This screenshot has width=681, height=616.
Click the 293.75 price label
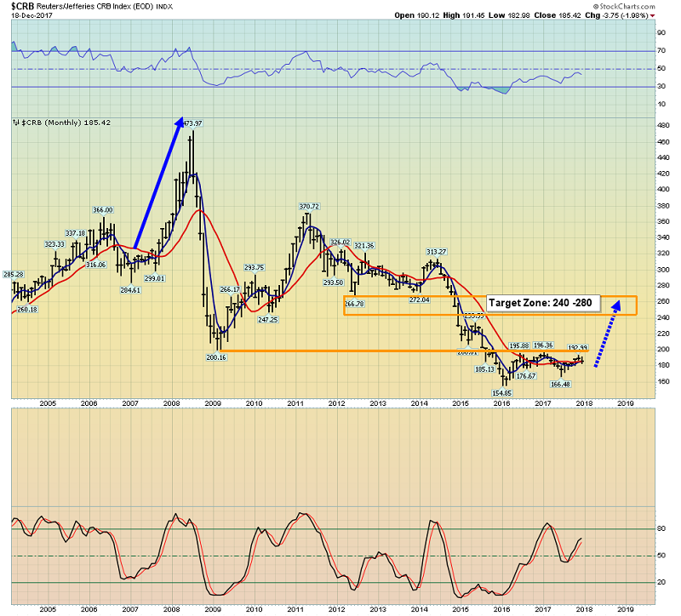[x=254, y=267]
